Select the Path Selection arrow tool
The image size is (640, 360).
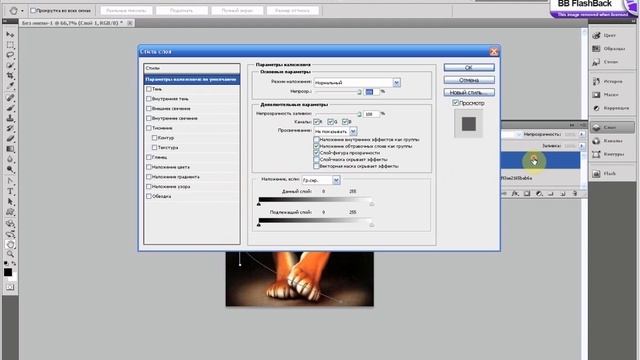(10, 202)
